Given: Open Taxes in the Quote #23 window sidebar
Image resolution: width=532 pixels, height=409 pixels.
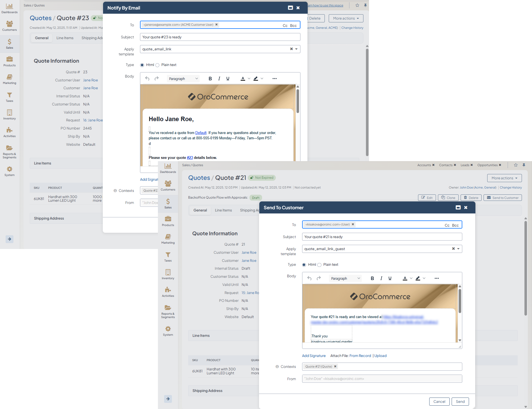Looking at the screenshot, I should [10, 97].
